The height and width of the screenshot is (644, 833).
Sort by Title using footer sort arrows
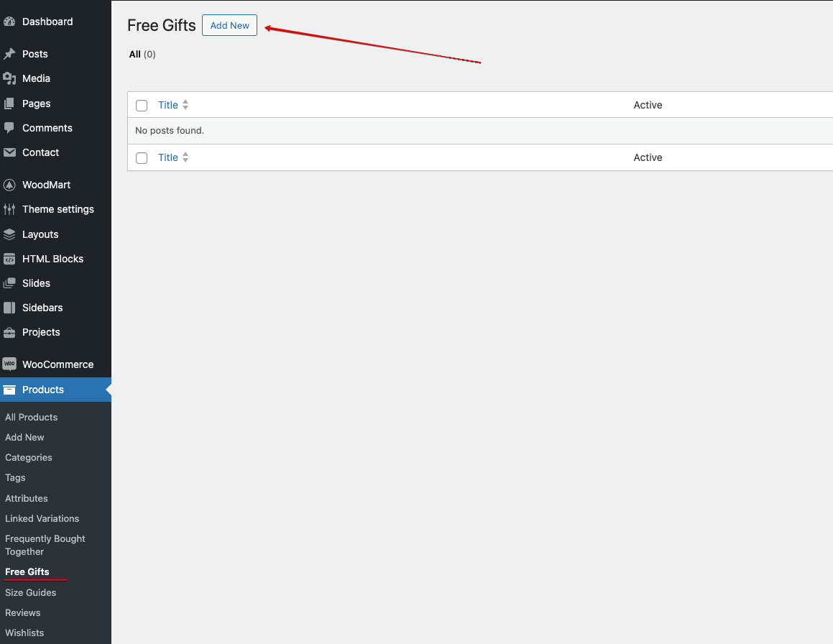click(x=185, y=157)
